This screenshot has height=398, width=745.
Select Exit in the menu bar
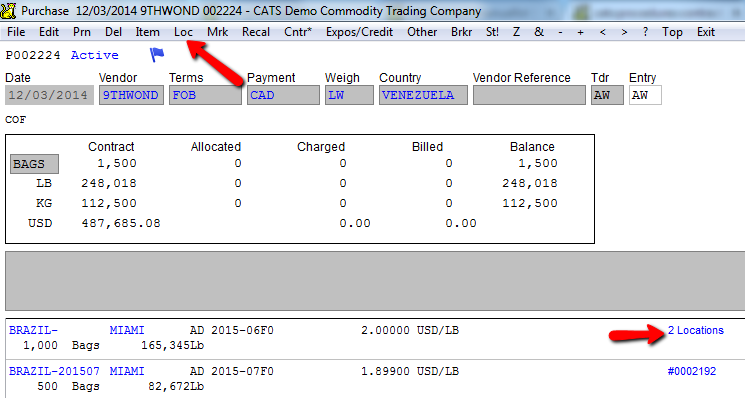[x=706, y=32]
